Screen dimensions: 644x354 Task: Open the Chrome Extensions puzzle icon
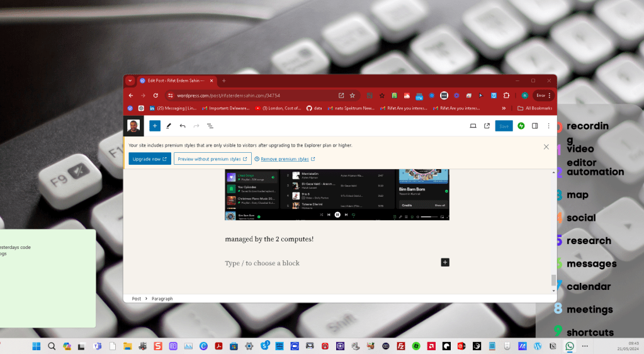(x=506, y=96)
